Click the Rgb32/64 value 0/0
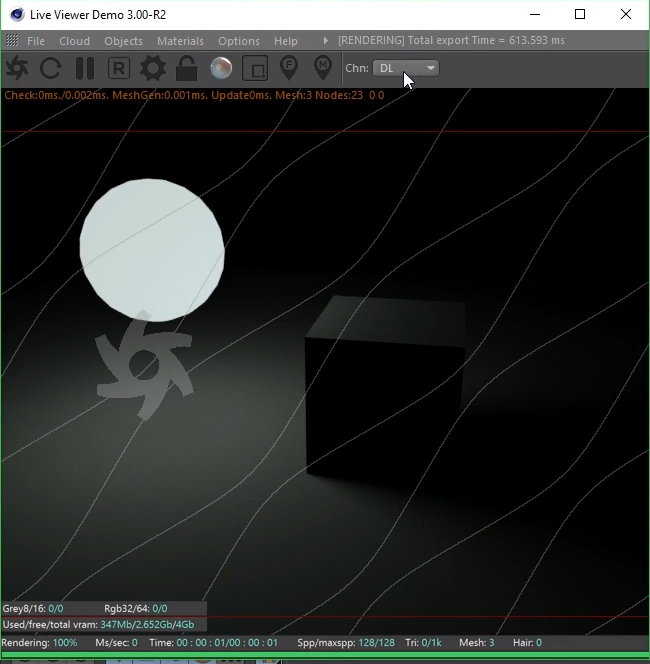Viewport: 650px width, 664px height. (x=160, y=609)
